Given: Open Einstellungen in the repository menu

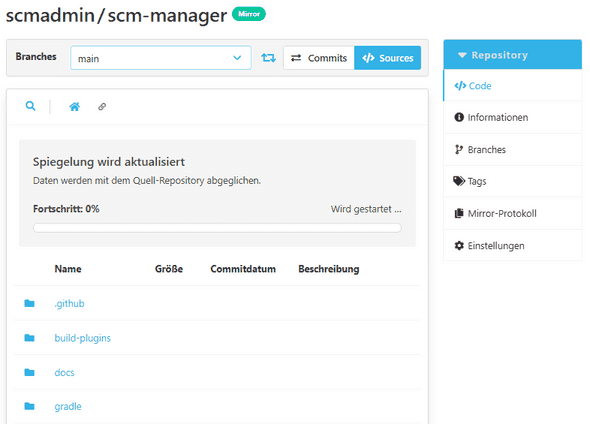Looking at the screenshot, I should pos(512,246).
